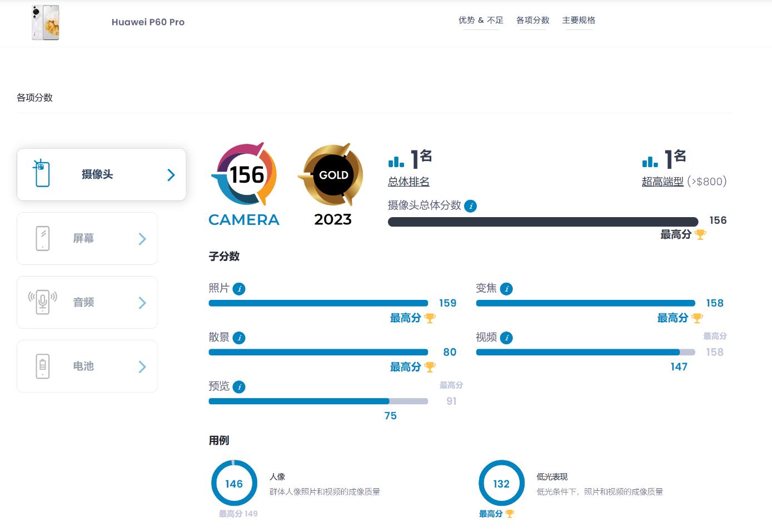Go to the 优势 & 不足 section
772x532 pixels.
(481, 20)
